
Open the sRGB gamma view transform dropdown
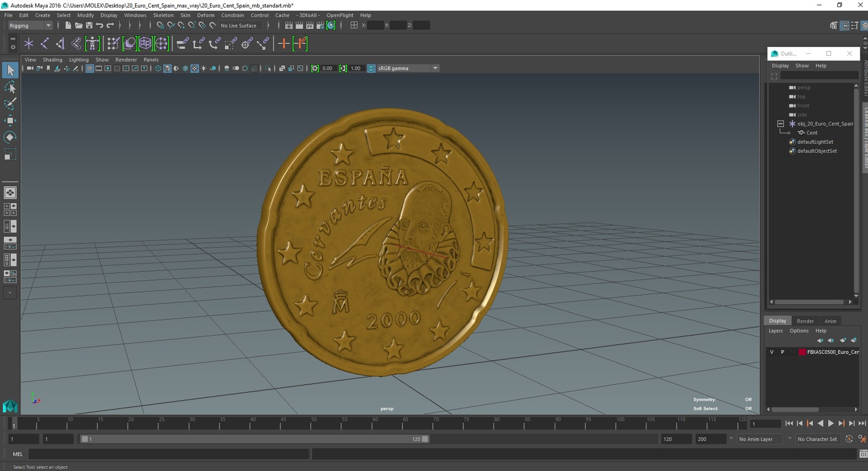(x=408, y=68)
